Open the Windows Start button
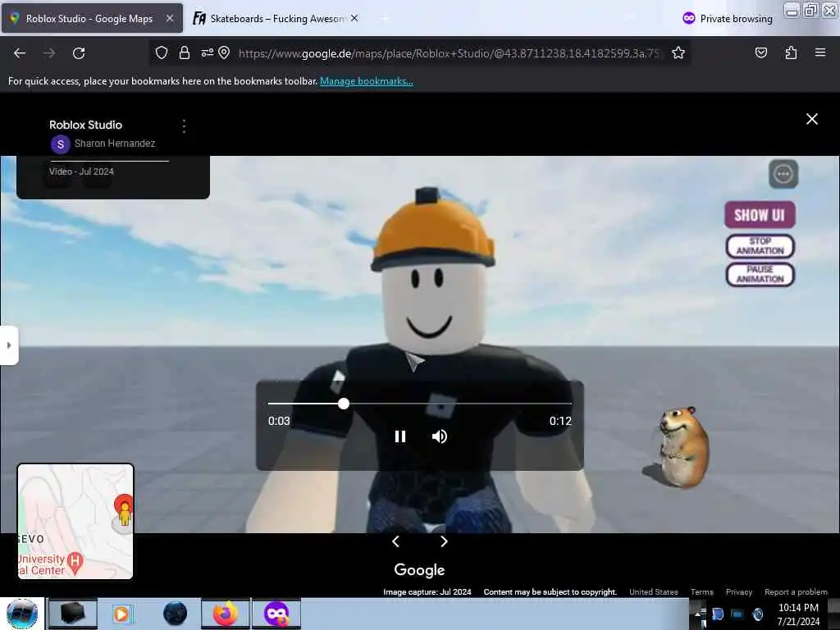 [x=22, y=614]
